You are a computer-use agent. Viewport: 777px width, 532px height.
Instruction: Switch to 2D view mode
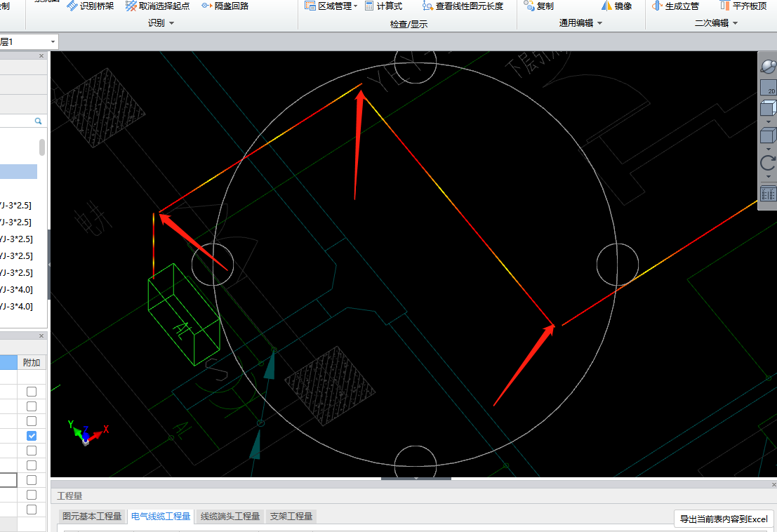click(768, 87)
